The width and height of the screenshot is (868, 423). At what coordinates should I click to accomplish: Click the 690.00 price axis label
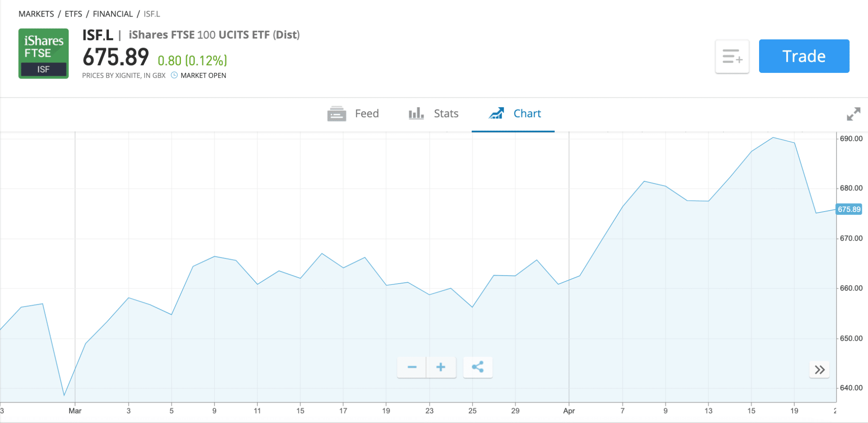pos(851,139)
